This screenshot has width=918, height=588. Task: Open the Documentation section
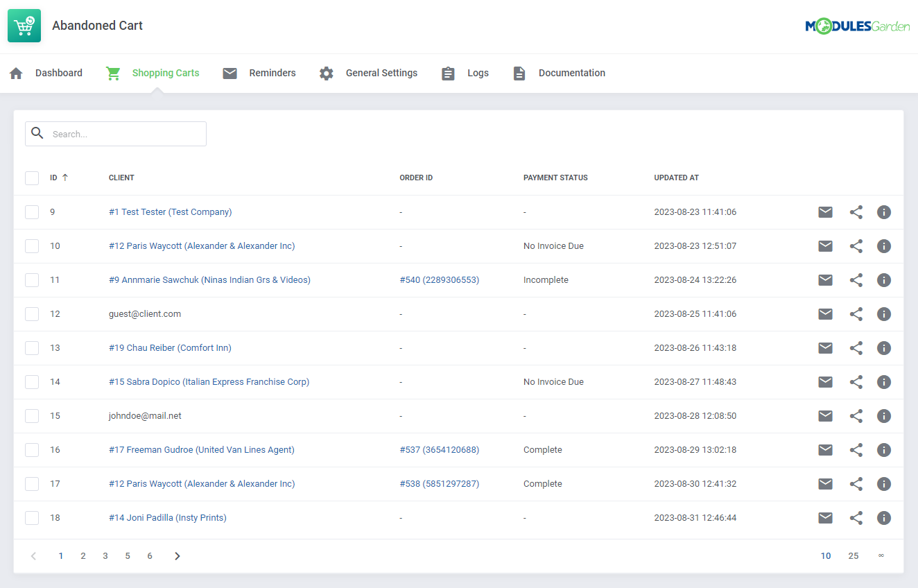[571, 73]
